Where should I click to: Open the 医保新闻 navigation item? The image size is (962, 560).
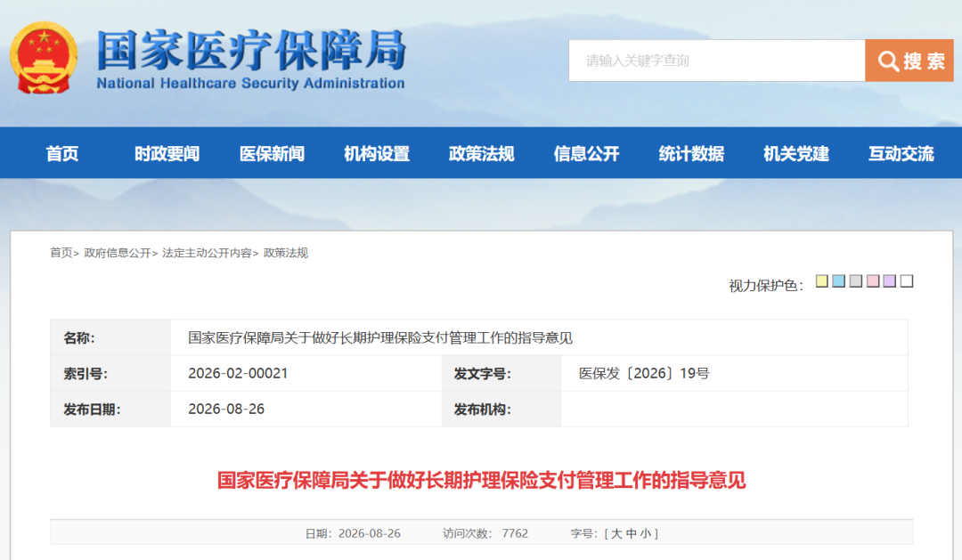pyautogui.click(x=272, y=153)
